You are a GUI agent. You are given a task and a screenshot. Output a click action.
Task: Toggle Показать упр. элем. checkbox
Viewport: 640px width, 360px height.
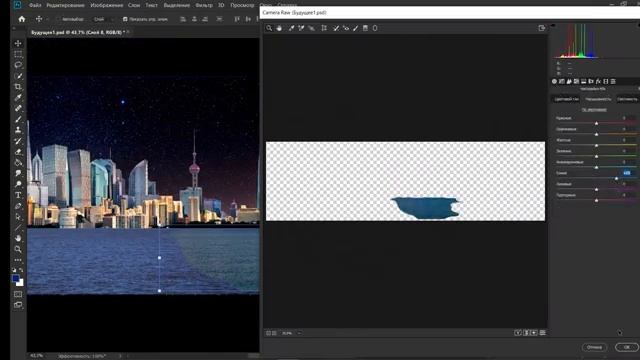tap(125, 19)
